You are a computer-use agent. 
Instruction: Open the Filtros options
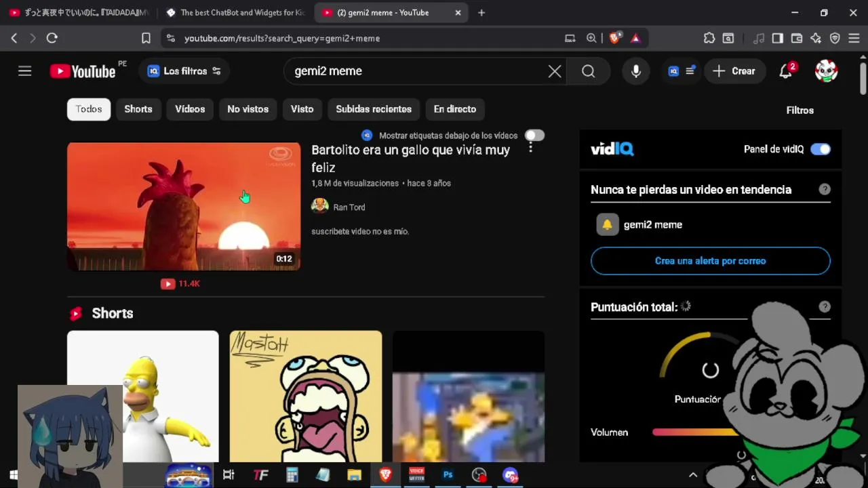click(800, 110)
